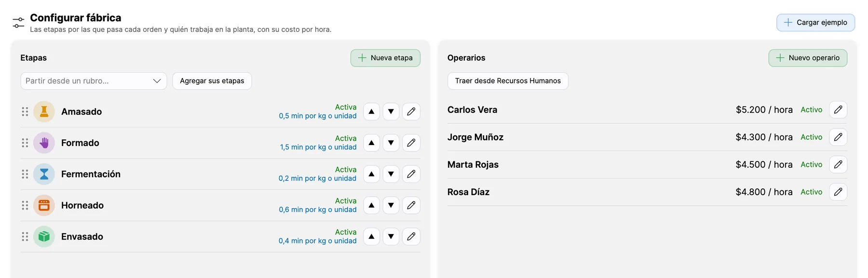Image resolution: width=868 pixels, height=278 pixels.
Task: Move Formado stage up
Action: (x=371, y=143)
